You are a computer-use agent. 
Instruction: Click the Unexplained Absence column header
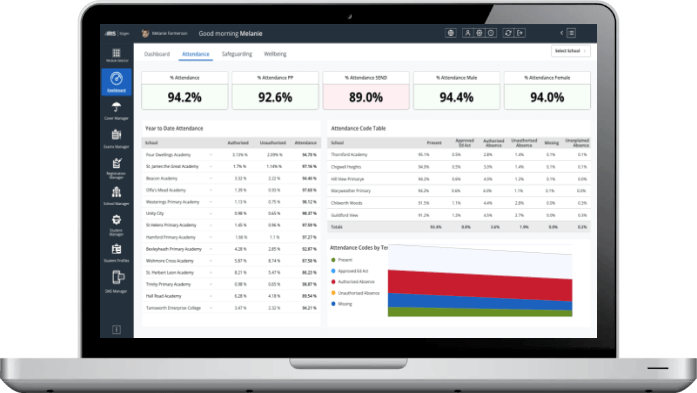point(577,143)
